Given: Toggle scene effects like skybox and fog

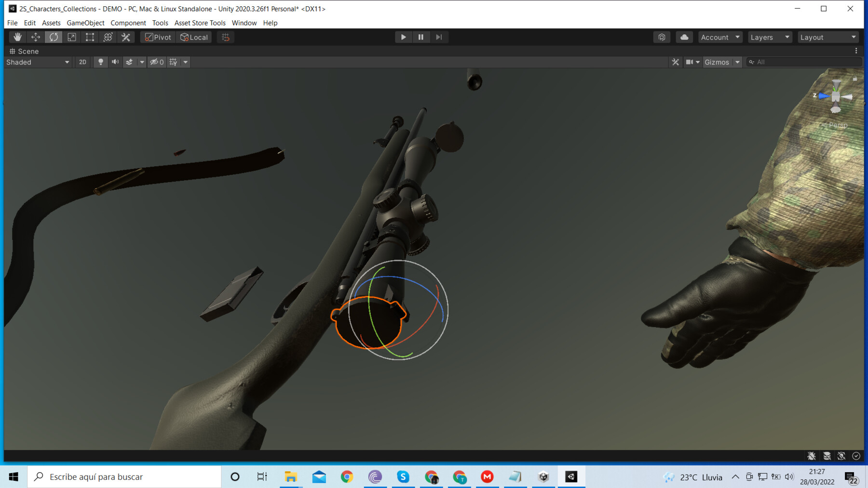Looking at the screenshot, I should [x=129, y=62].
